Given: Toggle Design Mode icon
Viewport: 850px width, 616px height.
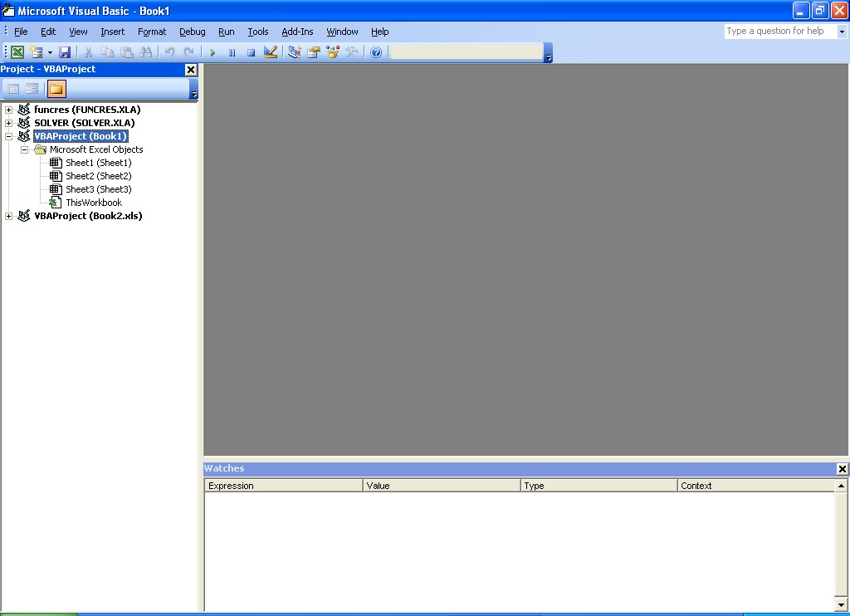Looking at the screenshot, I should click(270, 52).
